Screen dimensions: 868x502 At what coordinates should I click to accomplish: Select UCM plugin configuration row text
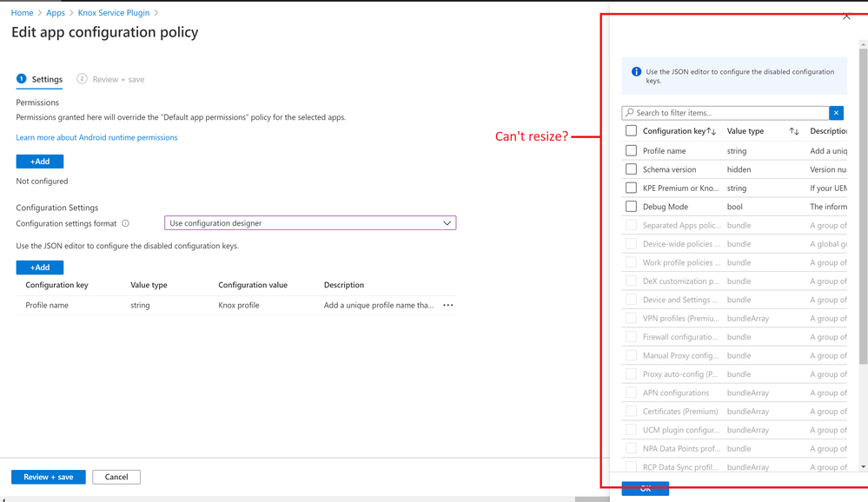tap(681, 430)
